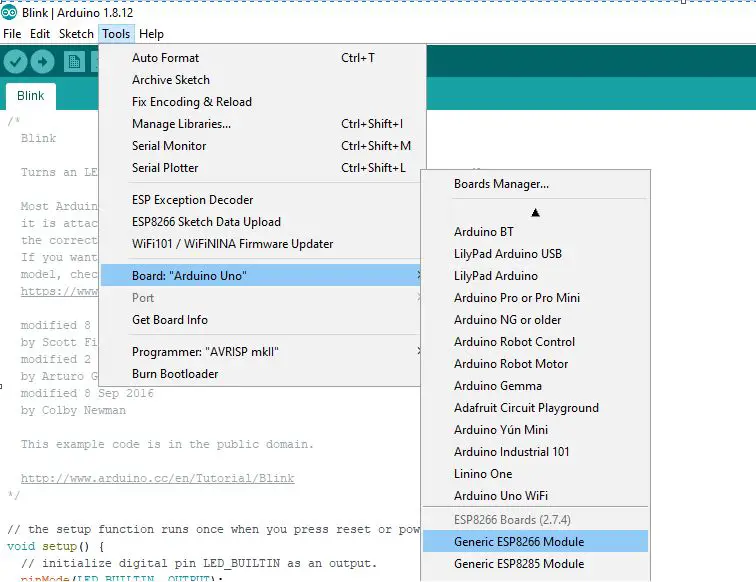Select LilyPad Arduino USB board

point(535,254)
